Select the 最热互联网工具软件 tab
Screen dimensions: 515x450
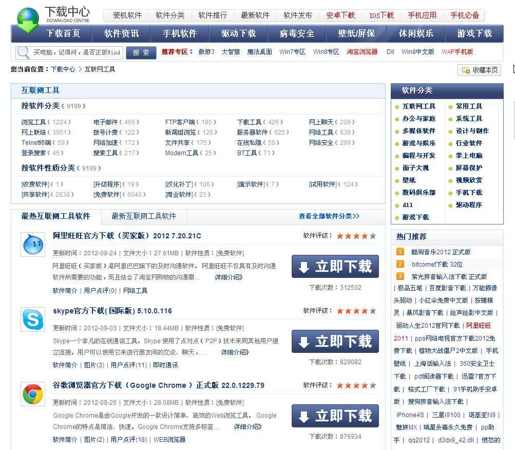pos(56,216)
